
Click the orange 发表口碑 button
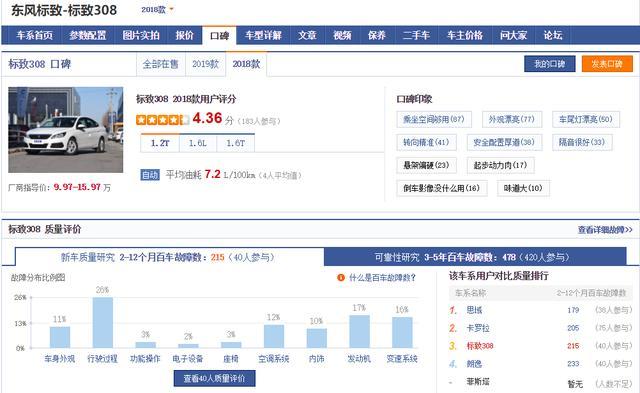[607, 64]
